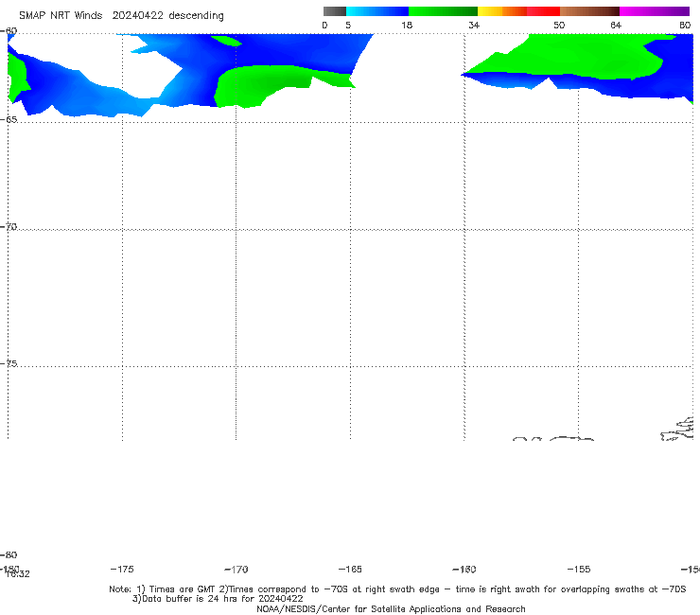Click the color bar label '5'
Screen dimensions: 700x615
[x=348, y=25]
